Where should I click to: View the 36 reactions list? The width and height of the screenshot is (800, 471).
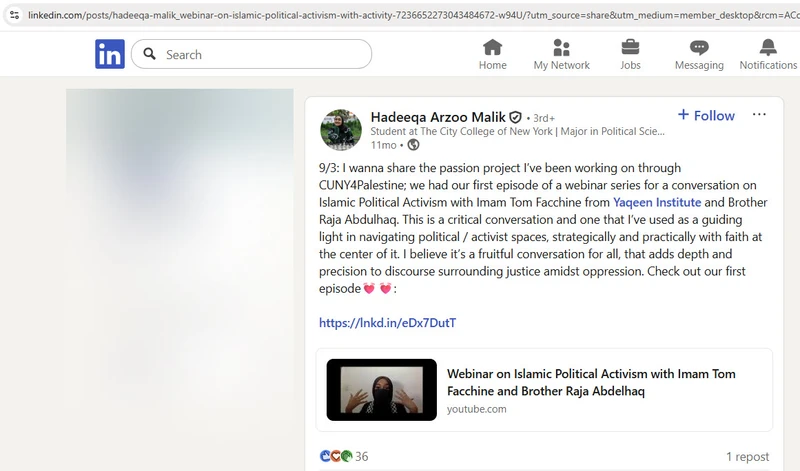[x=362, y=456]
